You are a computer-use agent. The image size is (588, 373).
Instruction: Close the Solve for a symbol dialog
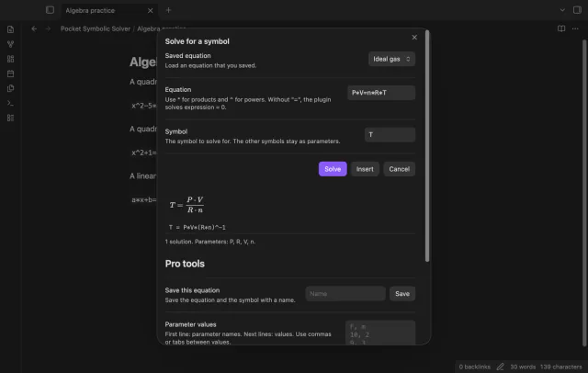(414, 37)
